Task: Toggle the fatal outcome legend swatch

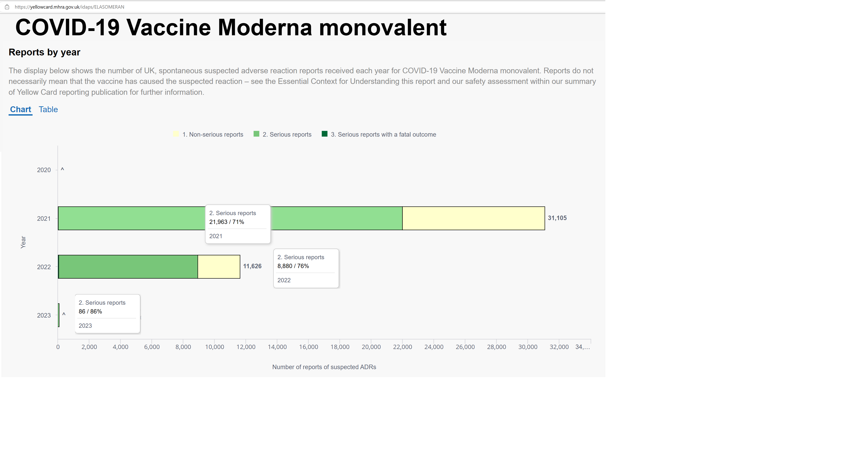Action: (x=325, y=134)
